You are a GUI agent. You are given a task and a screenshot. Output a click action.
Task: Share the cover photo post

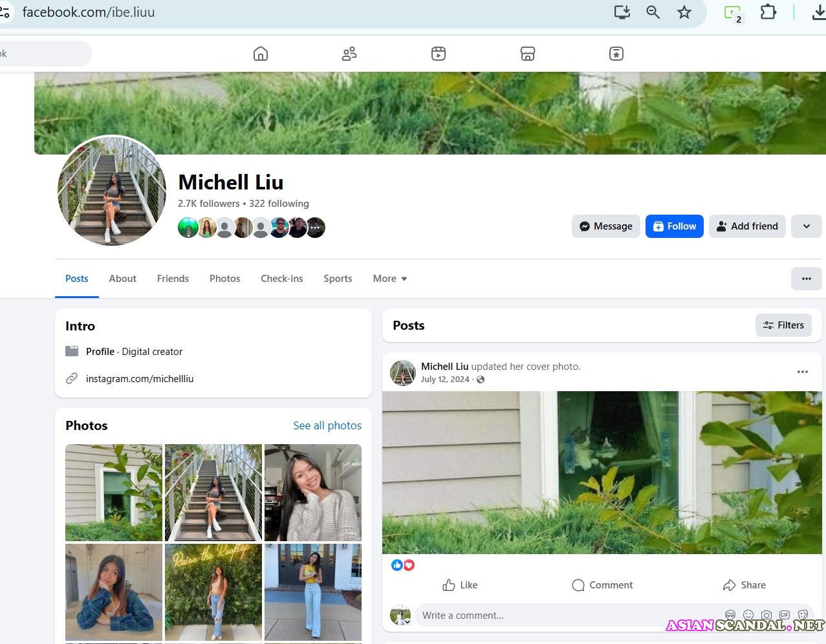[x=744, y=585]
